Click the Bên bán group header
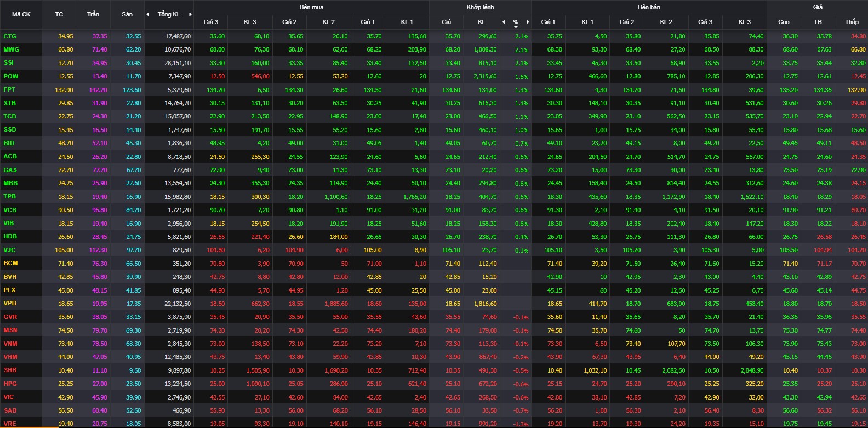Screen dimensions: 868x428 pos(649,7)
